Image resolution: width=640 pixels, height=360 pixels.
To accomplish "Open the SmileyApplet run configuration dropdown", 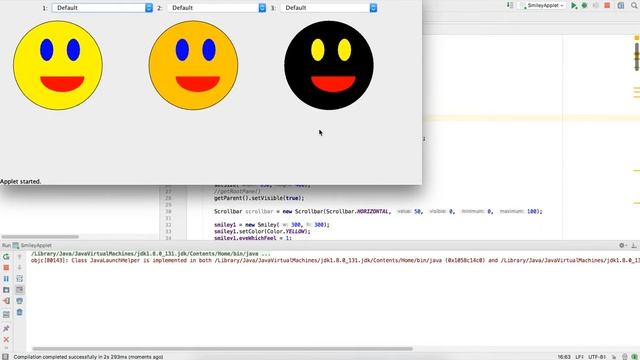I will (x=543, y=6).
